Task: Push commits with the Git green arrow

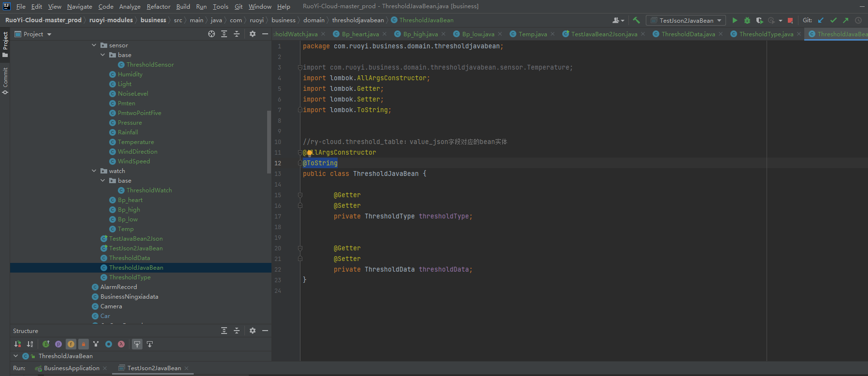Action: 845,20
